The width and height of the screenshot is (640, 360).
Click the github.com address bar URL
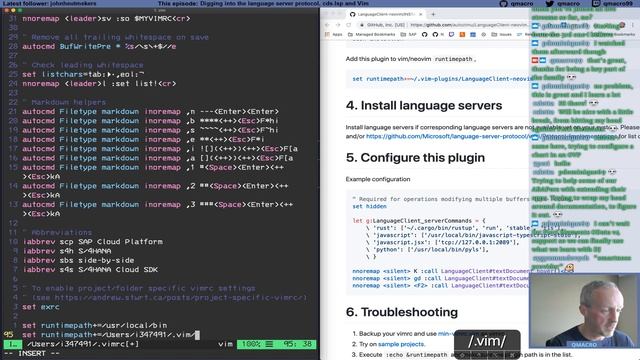(469, 25)
